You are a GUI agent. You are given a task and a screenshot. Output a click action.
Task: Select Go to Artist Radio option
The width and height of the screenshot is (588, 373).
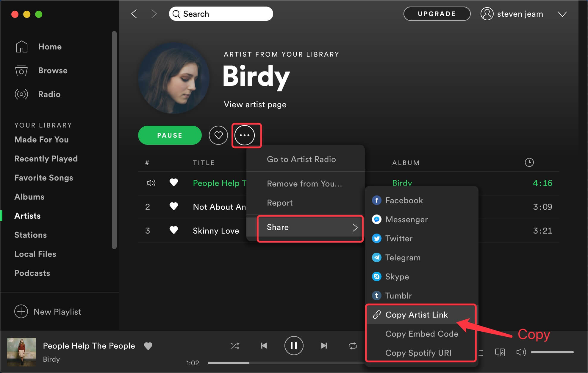(x=301, y=159)
